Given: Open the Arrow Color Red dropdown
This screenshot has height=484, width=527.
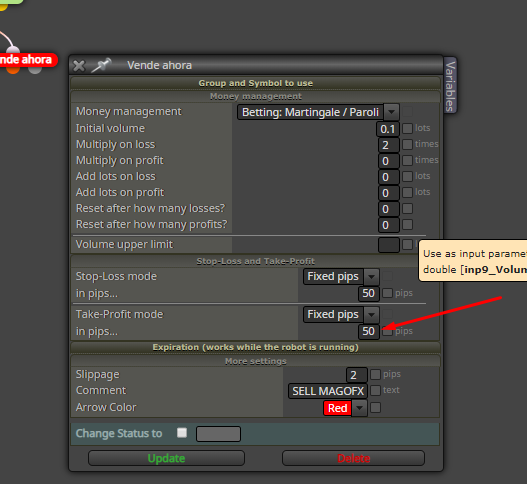Looking at the screenshot, I should coord(345,408).
